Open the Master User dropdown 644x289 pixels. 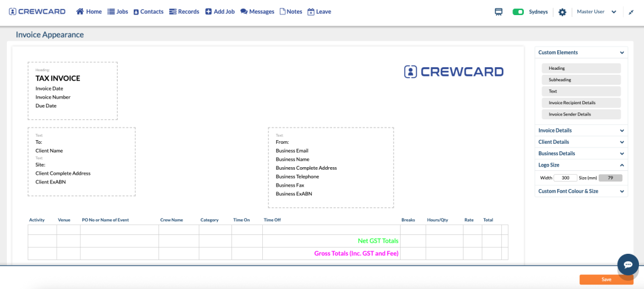[x=596, y=11]
